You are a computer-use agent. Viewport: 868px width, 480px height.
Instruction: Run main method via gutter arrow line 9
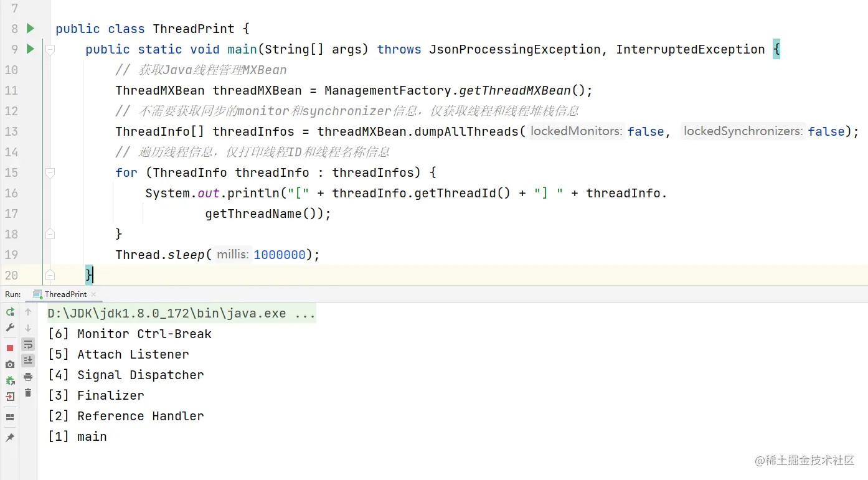(x=31, y=49)
